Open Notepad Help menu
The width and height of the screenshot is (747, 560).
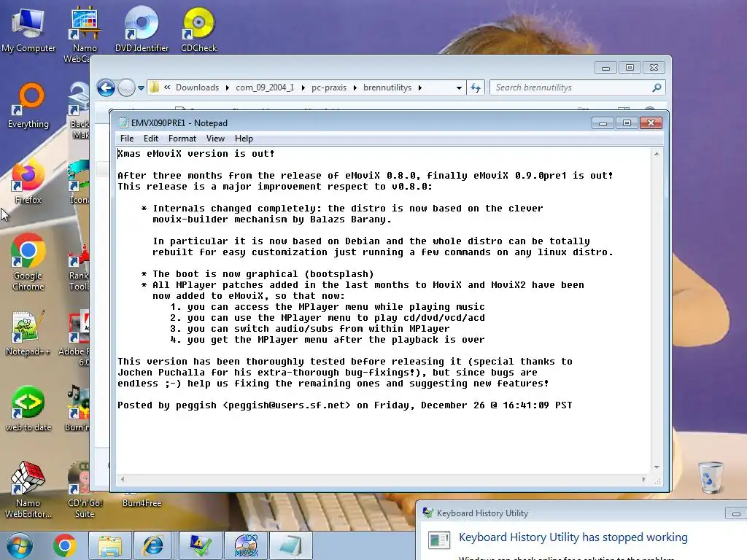tap(244, 139)
